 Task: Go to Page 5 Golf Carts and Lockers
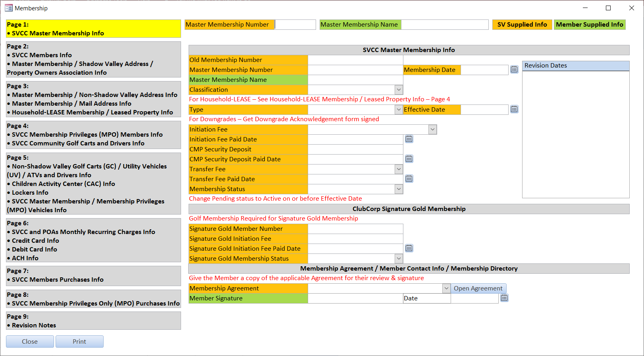point(93,184)
